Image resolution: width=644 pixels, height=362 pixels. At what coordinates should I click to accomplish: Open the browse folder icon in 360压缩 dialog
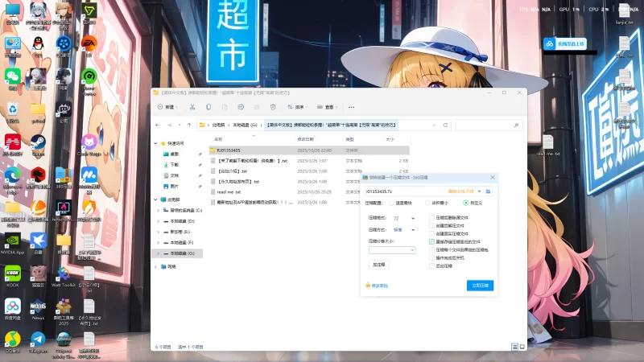point(488,191)
